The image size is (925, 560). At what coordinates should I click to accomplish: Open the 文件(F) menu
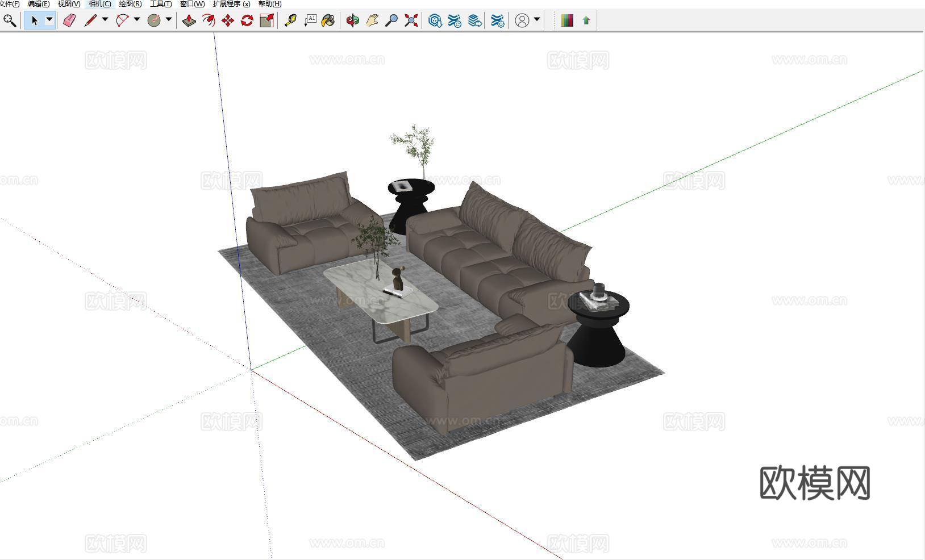[10, 4]
